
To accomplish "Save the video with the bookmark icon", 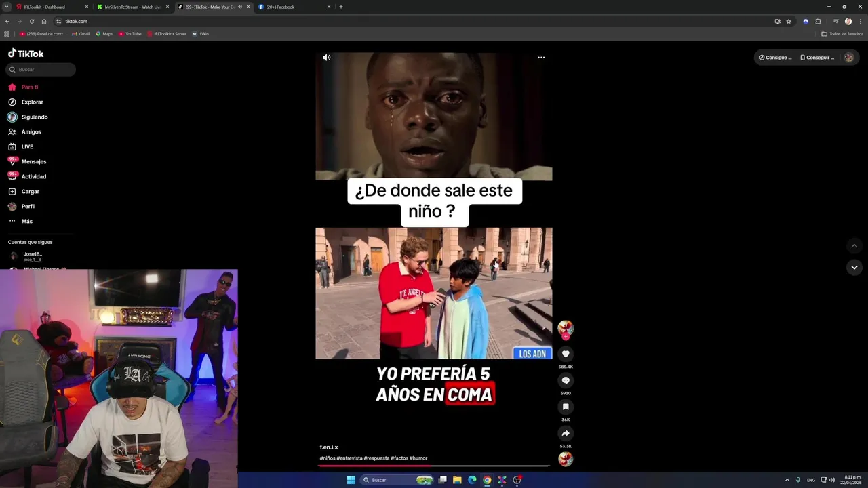I will [566, 407].
